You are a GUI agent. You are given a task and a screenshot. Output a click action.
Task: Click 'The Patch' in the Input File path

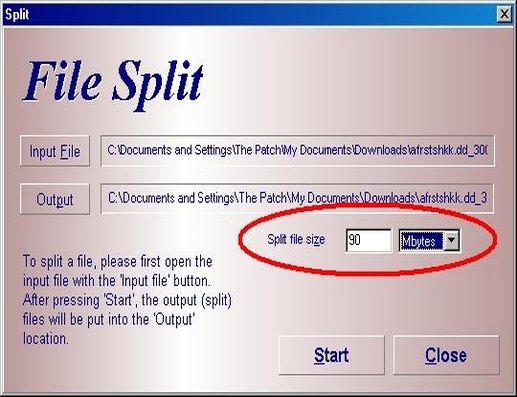point(258,150)
